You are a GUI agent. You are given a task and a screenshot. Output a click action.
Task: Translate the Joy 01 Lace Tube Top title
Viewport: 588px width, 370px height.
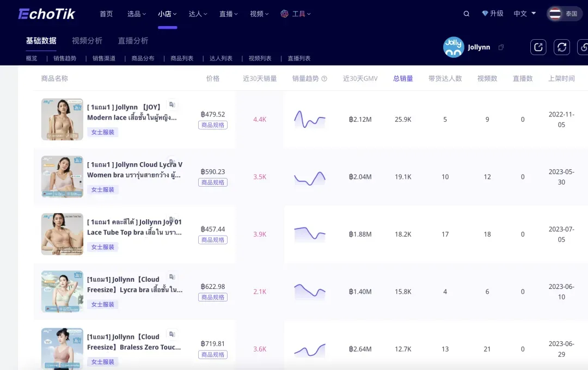(x=172, y=219)
